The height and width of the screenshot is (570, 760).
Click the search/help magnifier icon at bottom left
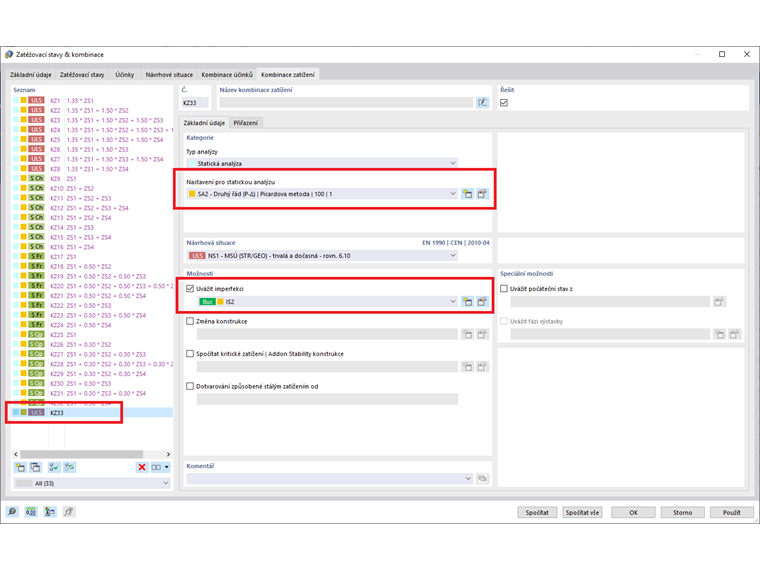point(12,512)
